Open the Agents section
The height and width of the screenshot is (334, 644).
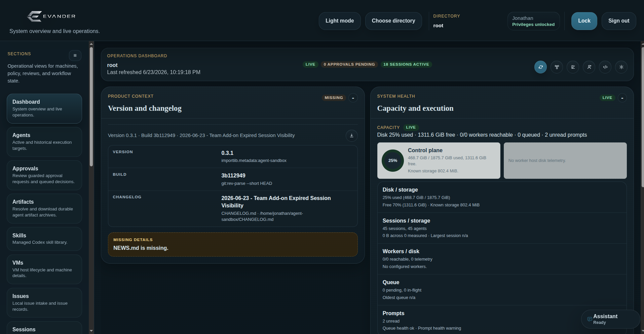pyautogui.click(x=44, y=142)
